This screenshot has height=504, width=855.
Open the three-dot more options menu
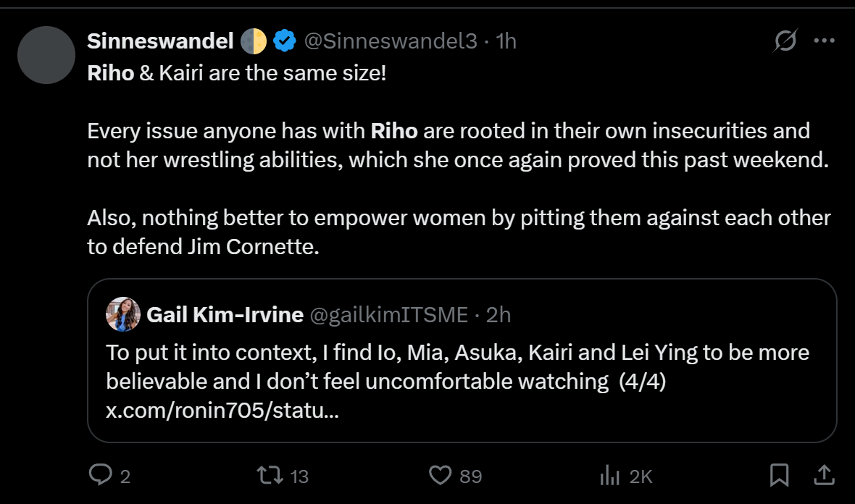pyautogui.click(x=825, y=41)
